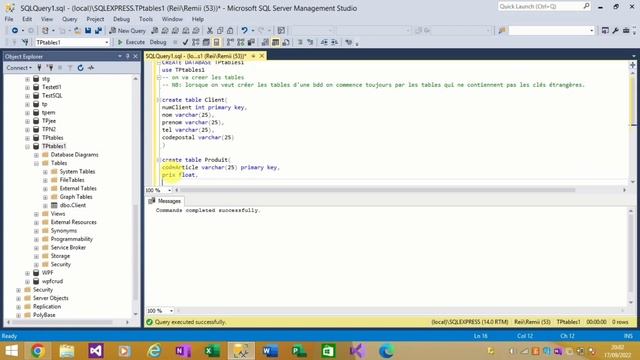Click the New Query toolbar button
Viewport: 640px width, 360px height.
(x=127, y=31)
